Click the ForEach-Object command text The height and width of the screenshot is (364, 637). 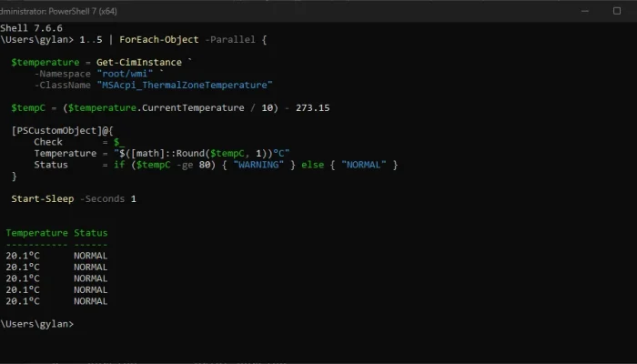pos(159,39)
